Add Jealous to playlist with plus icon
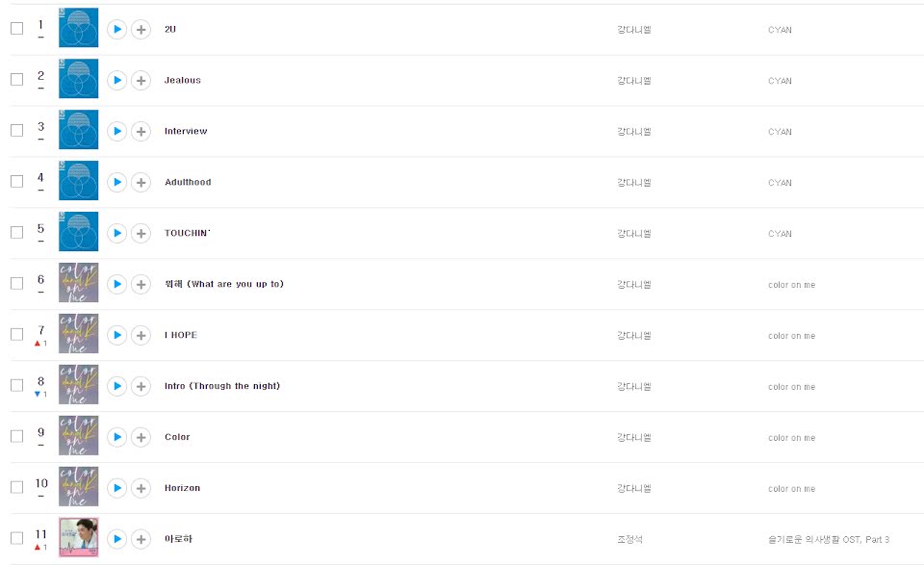 click(x=141, y=80)
